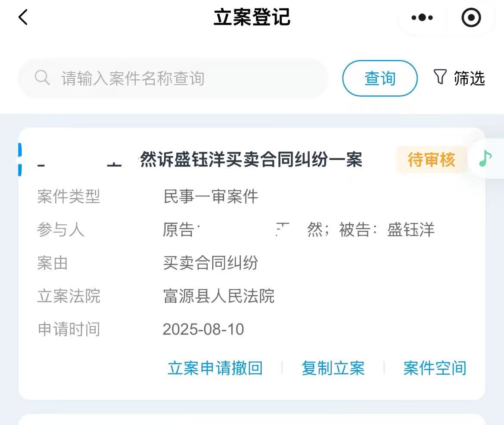Tap the green music note floating icon
The height and width of the screenshot is (425, 504).
click(x=485, y=158)
